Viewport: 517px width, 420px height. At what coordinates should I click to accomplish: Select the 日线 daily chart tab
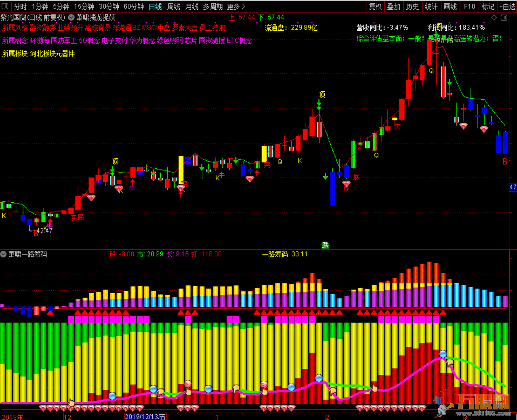click(155, 6)
